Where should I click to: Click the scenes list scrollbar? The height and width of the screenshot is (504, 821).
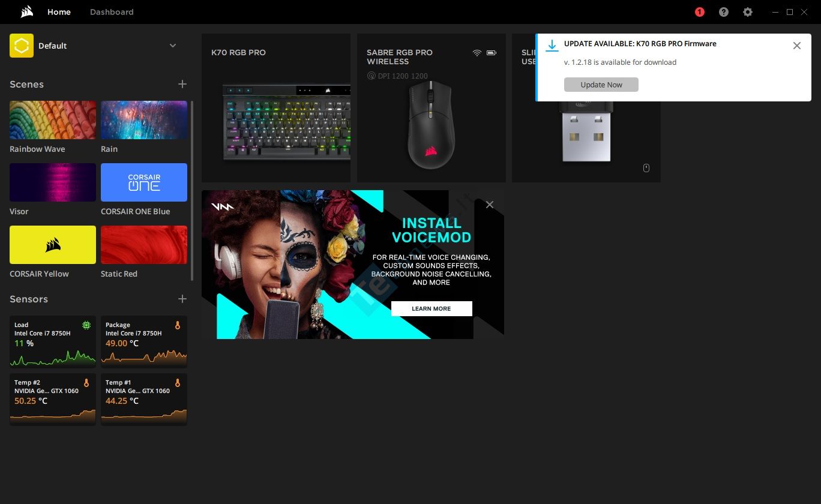(x=192, y=190)
